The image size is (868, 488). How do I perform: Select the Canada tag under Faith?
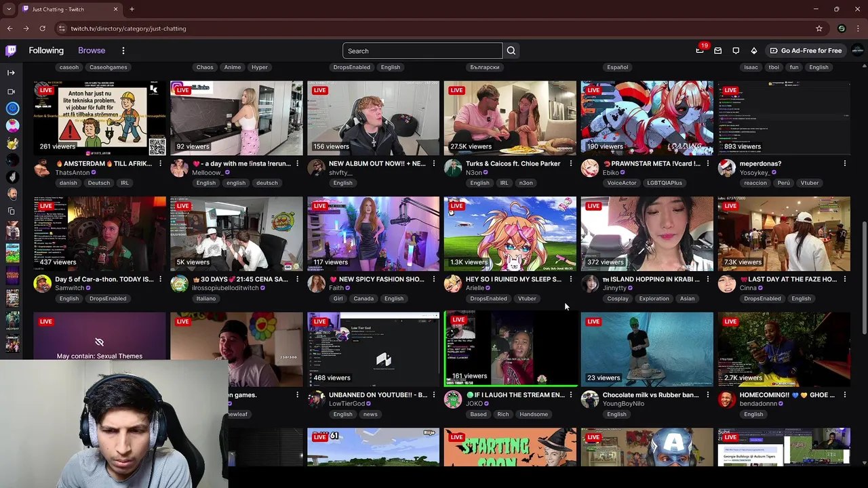pos(363,299)
